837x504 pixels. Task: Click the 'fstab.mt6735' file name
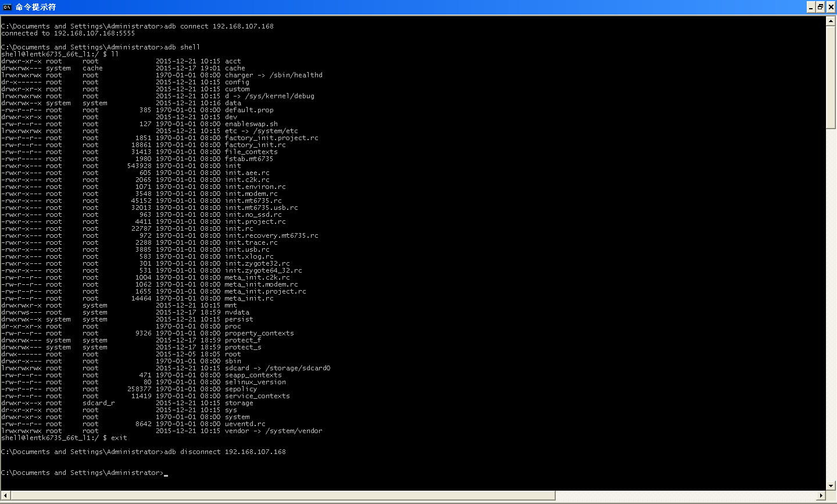pos(249,159)
